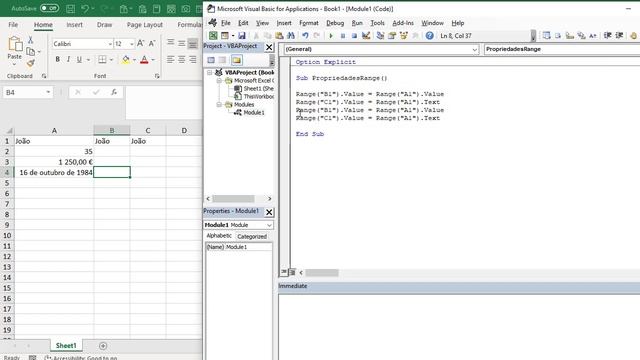This screenshot has width=640, height=360.
Task: Click Excel Undo icon in title bar
Action: 85,9
